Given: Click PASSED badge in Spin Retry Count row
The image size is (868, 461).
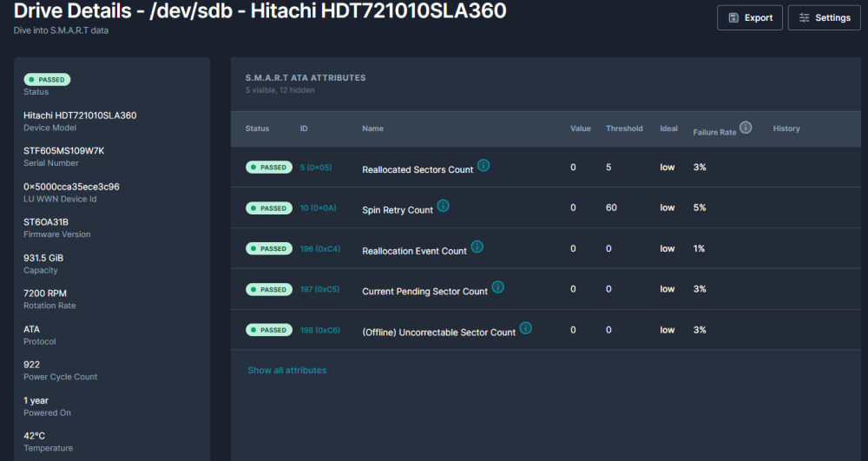Looking at the screenshot, I should (269, 208).
